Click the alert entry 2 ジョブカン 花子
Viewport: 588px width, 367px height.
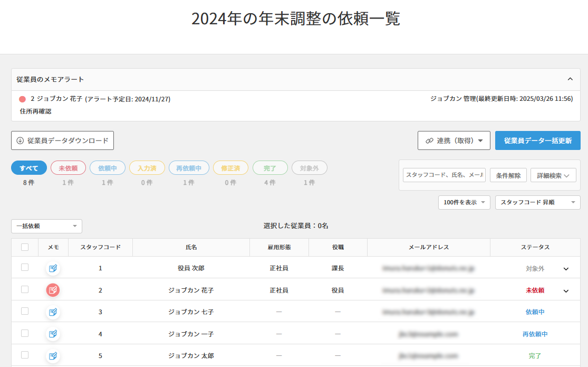coord(101,99)
